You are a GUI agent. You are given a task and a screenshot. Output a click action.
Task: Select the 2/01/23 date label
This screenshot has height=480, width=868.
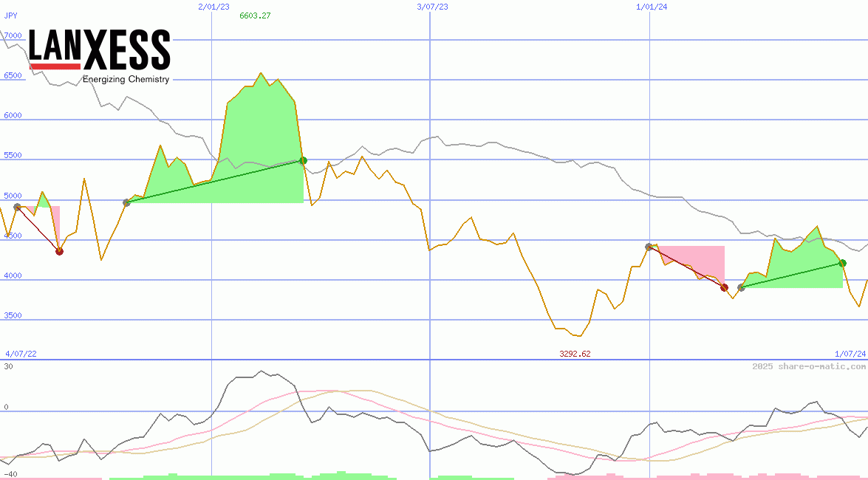click(x=213, y=7)
